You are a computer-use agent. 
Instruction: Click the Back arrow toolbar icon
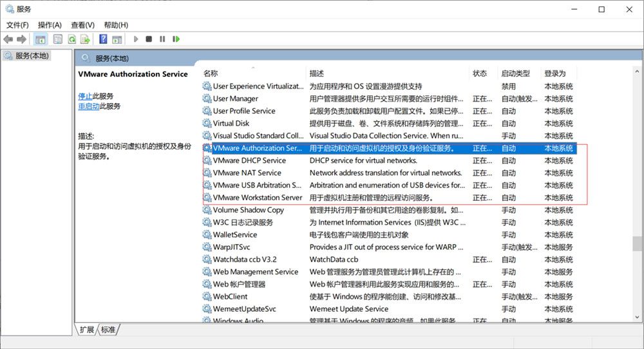(x=8, y=39)
